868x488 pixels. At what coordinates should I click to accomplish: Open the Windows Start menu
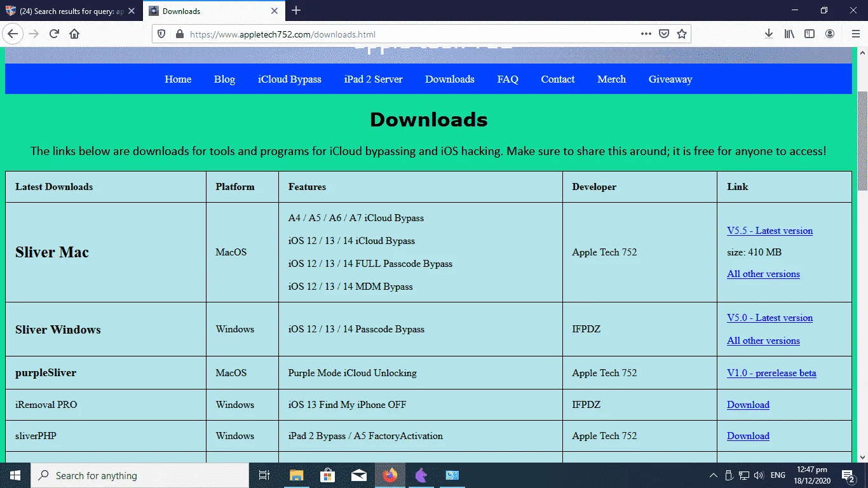(15, 475)
